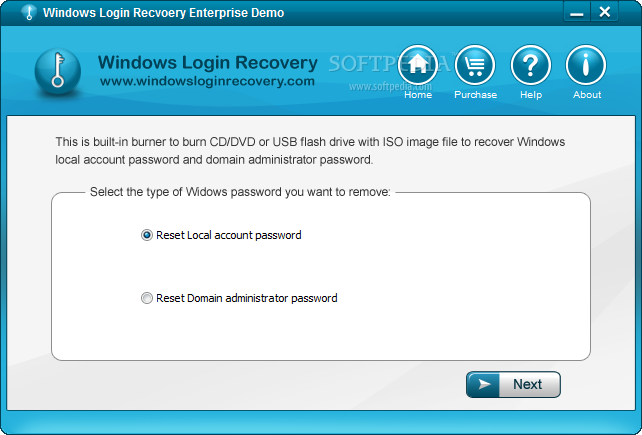The width and height of the screenshot is (642, 435).
Task: Click the built-in burner description text
Action: (x=310, y=151)
